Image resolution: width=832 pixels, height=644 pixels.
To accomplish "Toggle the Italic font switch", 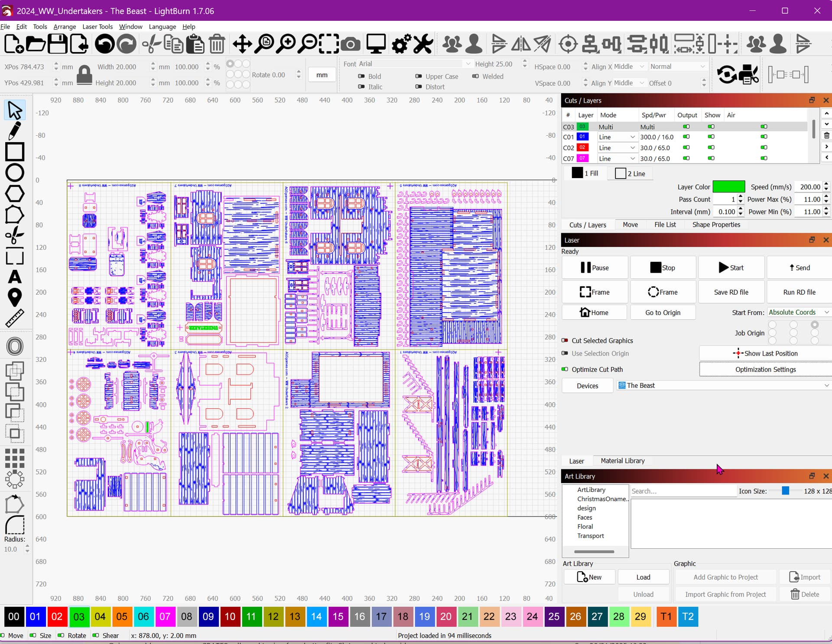I will 361,87.
